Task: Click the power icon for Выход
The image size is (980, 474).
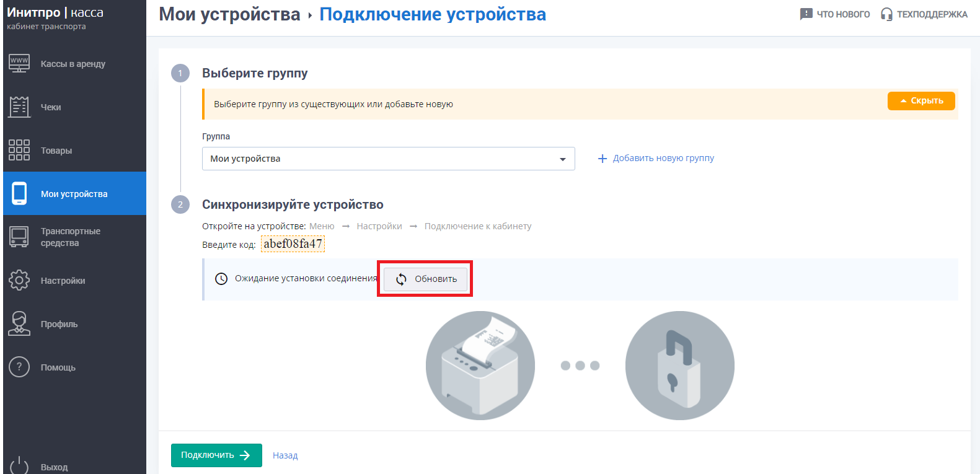Action: (x=19, y=465)
